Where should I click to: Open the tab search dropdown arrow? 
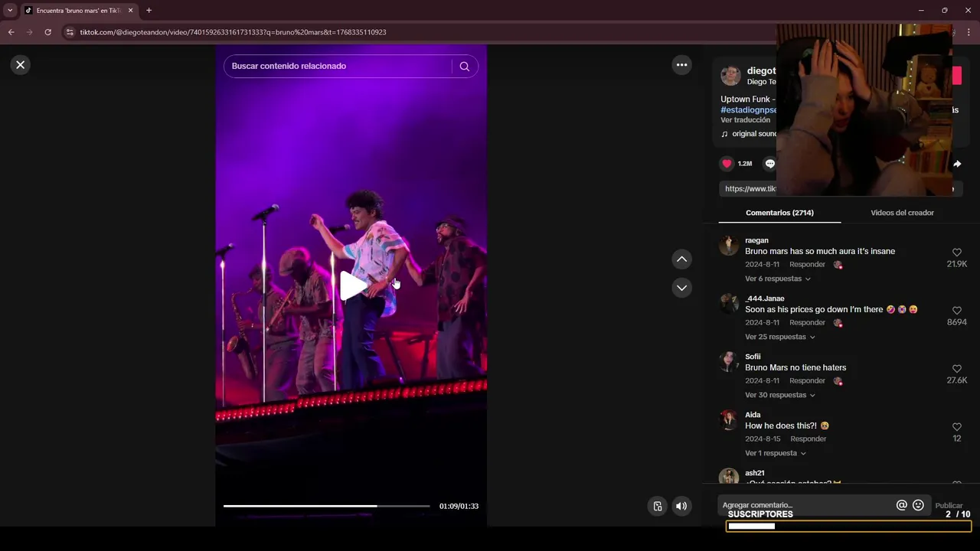10,11
